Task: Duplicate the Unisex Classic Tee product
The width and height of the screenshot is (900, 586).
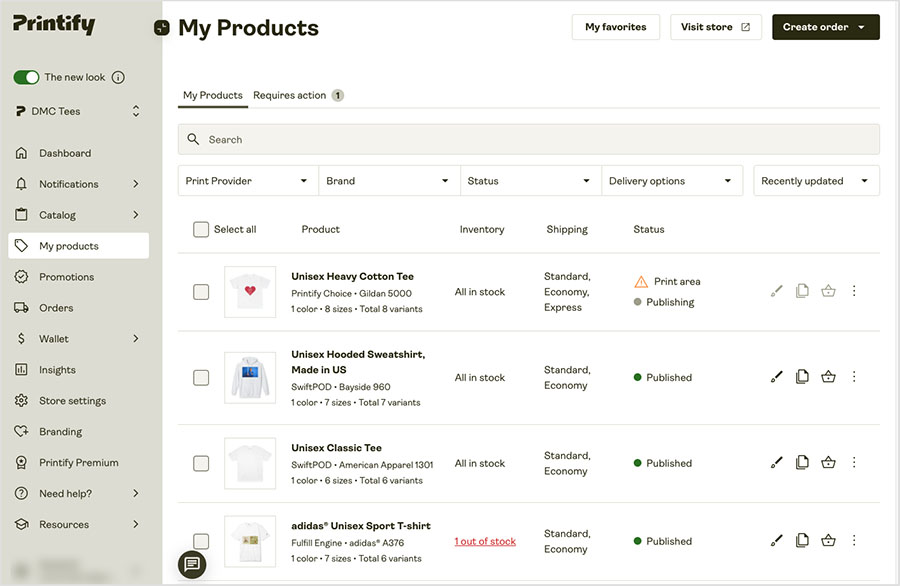Action: [802, 462]
